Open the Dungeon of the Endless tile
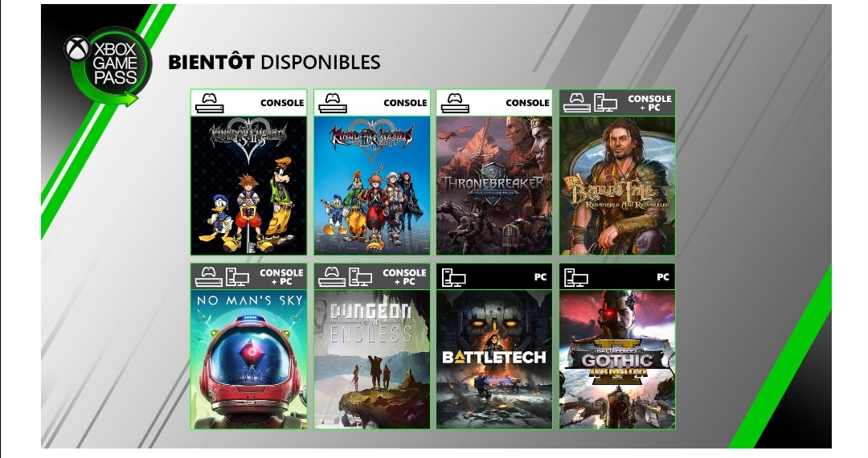 (371, 359)
